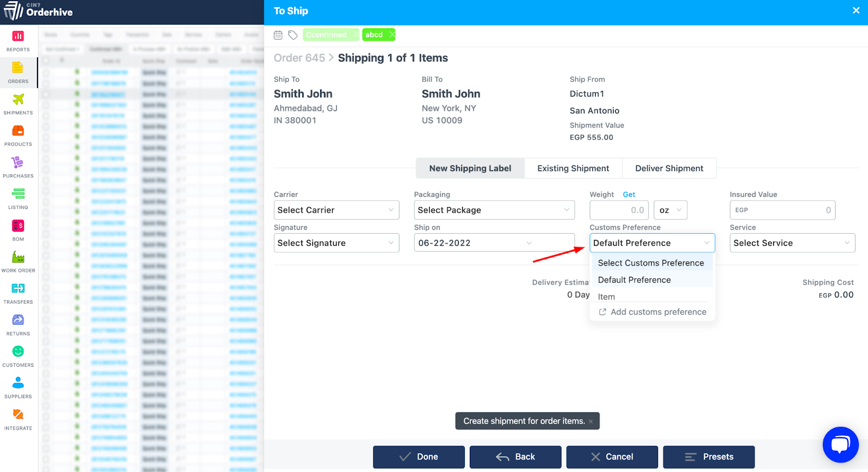Toggle the Customs Preference dropdown
This screenshot has height=472, width=868.
pyautogui.click(x=652, y=243)
